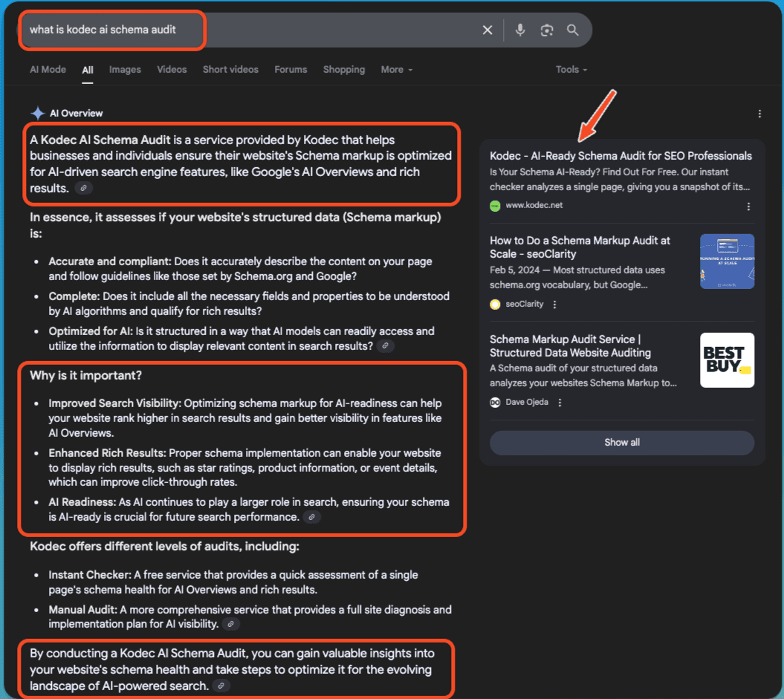Click the 'Why is it important?' heading
The image size is (784, 699).
pos(86,376)
